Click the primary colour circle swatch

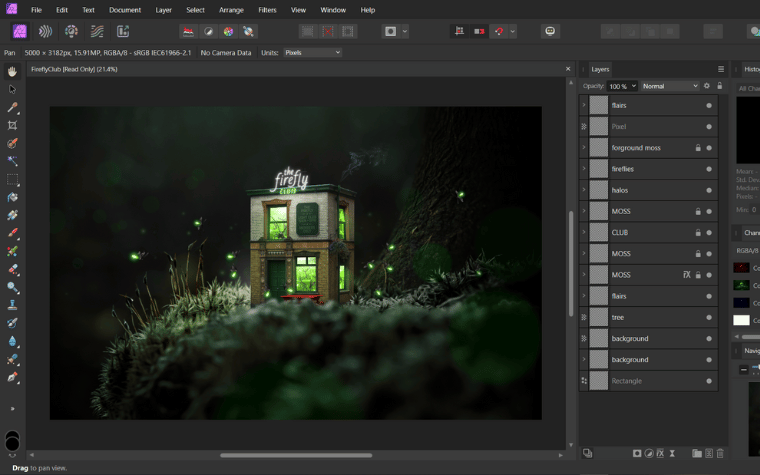pyautogui.click(x=12, y=443)
